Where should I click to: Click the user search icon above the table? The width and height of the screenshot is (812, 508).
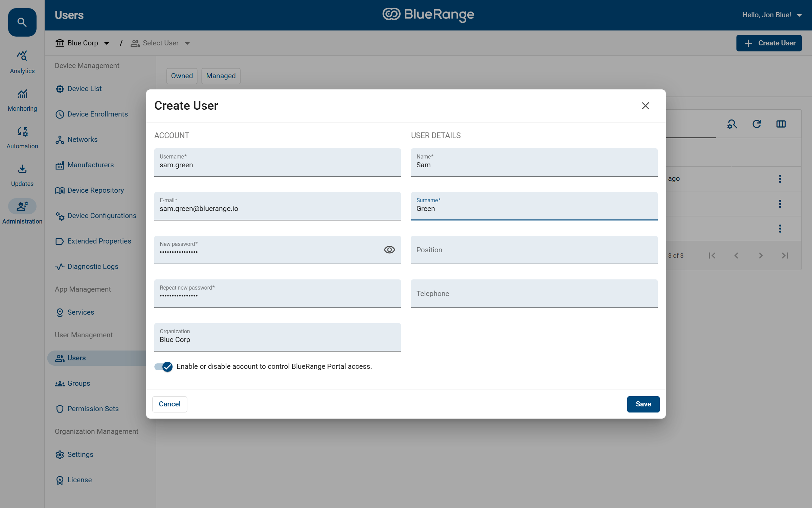coord(732,124)
